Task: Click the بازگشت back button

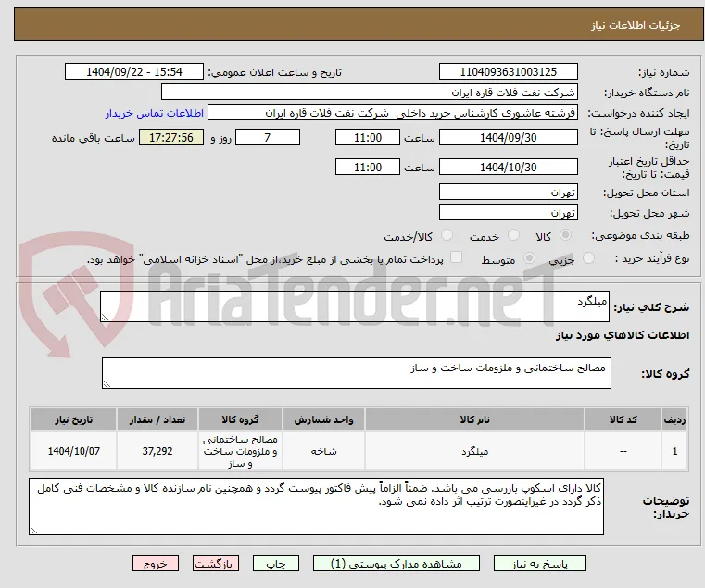Action: tap(215, 563)
